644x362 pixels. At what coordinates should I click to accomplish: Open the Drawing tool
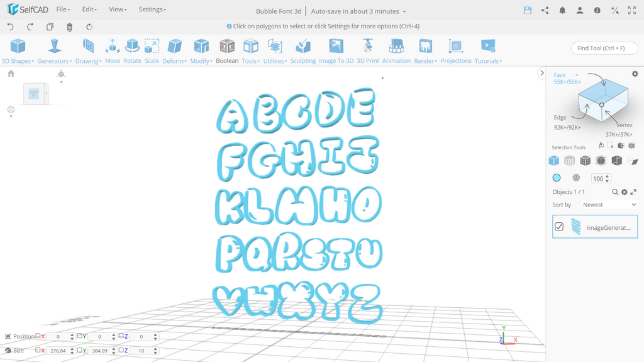[88, 51]
